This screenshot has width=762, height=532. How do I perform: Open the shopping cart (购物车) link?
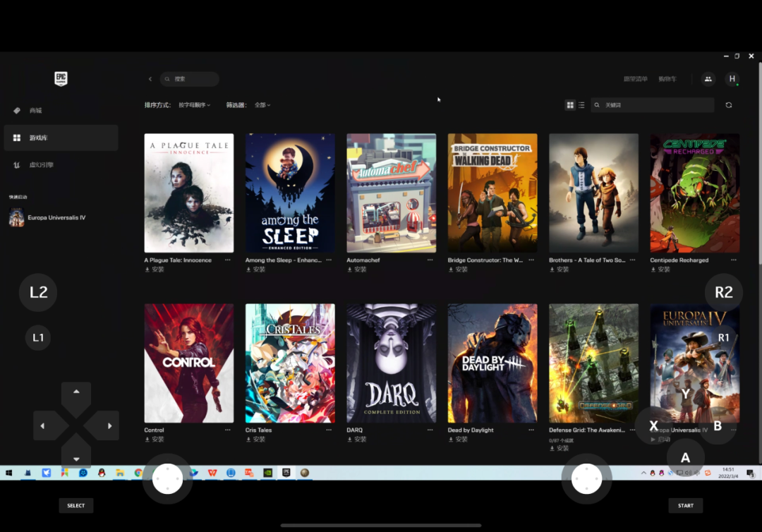pos(667,79)
